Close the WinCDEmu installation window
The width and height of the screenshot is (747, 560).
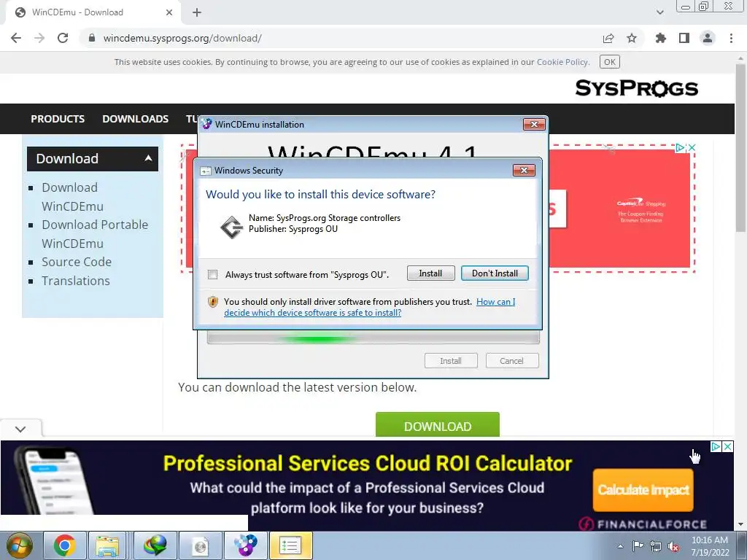point(534,124)
